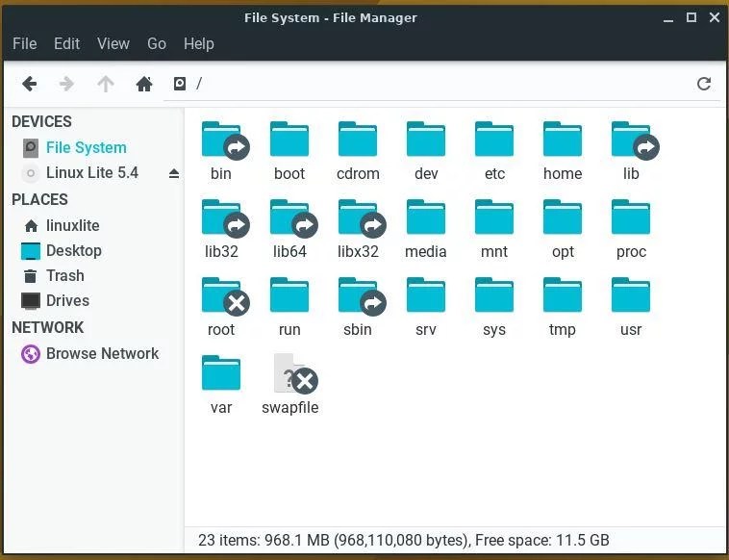Screen dimensions: 729x560
Task: Open the View menu
Action: [x=113, y=43]
